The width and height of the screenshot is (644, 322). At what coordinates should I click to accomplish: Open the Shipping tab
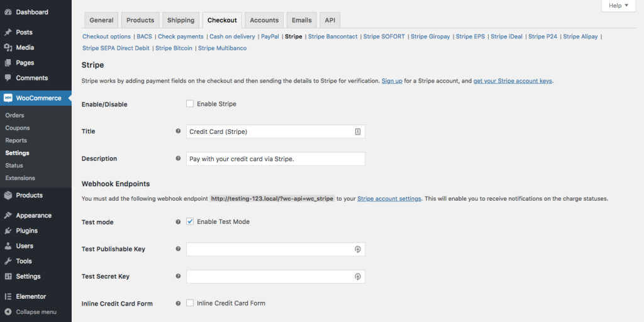(x=180, y=20)
